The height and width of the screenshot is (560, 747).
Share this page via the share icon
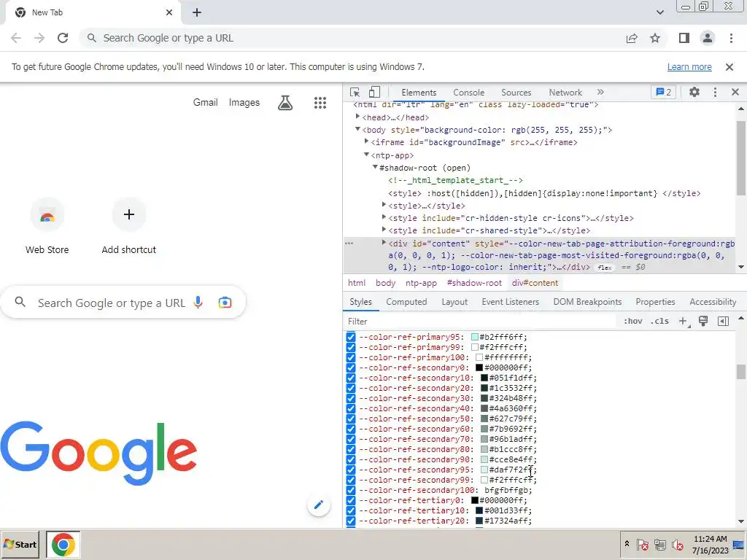632,38
